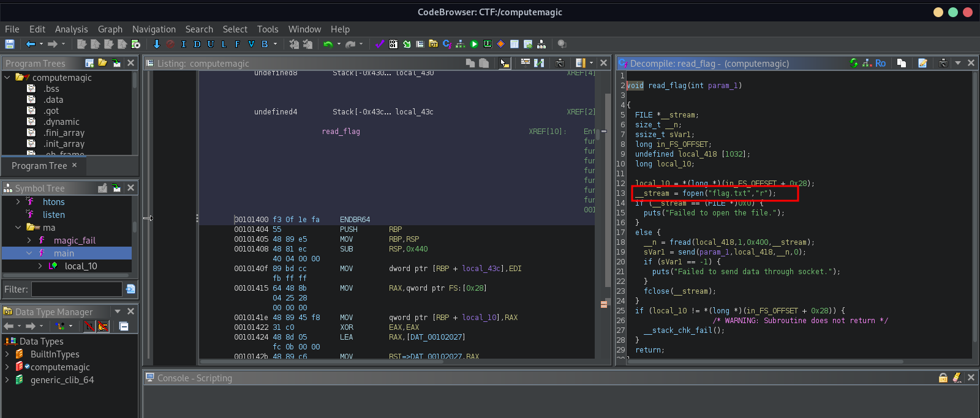Click the navigate down arrow icon

[157, 44]
